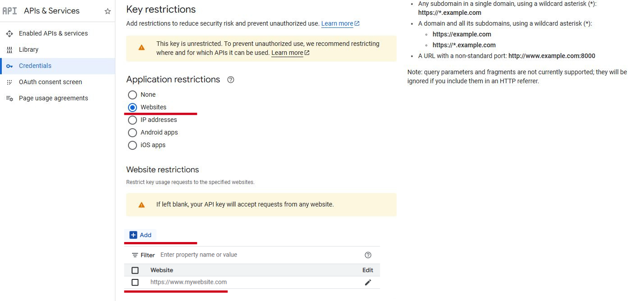Screen dimensions: 644x301
Task: Tick the checkbox for https://www.mywebsite.com
Action: coord(135,283)
